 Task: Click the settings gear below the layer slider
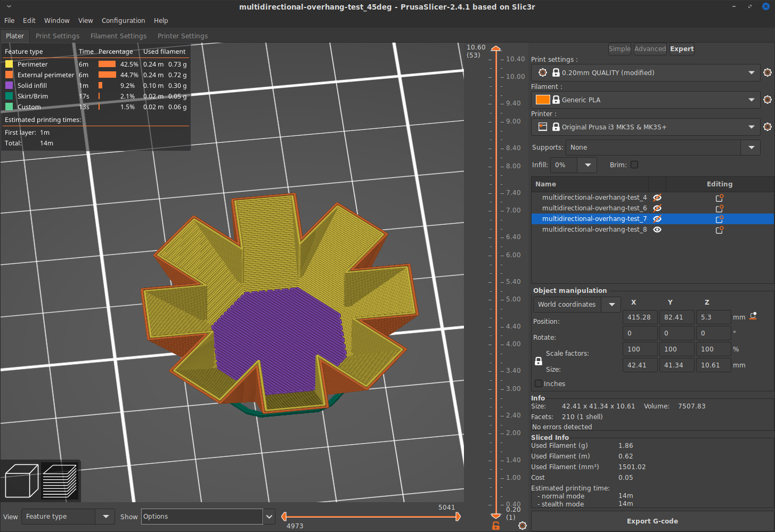pyautogui.click(x=523, y=525)
